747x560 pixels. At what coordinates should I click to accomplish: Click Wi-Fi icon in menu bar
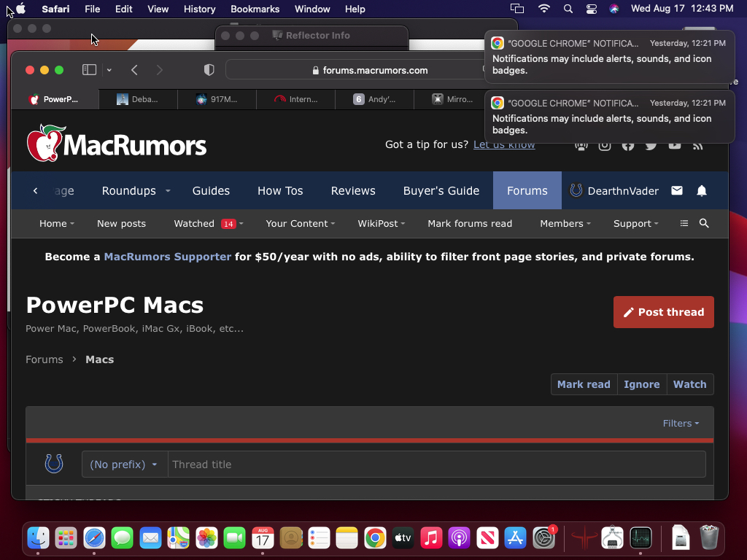point(543,9)
